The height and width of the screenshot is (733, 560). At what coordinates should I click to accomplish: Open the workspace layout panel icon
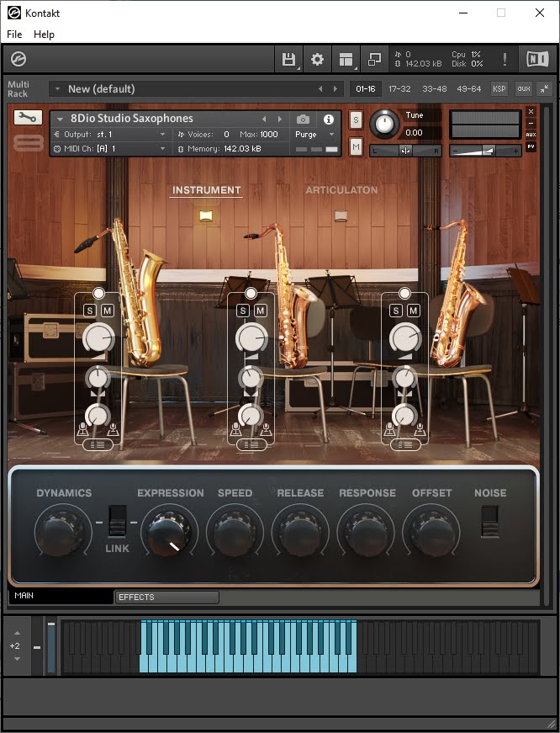[346, 60]
